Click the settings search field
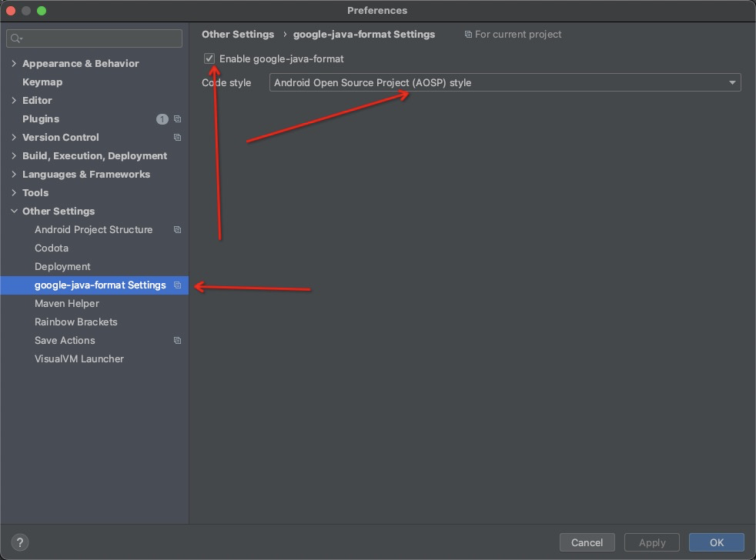This screenshot has width=756, height=560. tap(95, 38)
